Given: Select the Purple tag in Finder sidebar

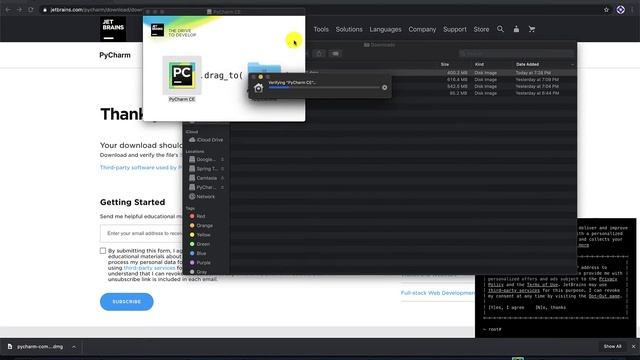Looking at the screenshot, I should click(x=200, y=263).
